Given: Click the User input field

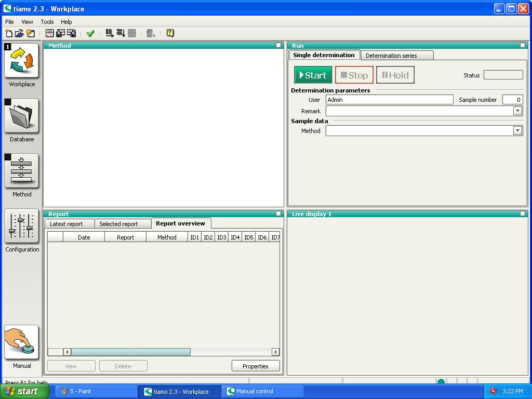Looking at the screenshot, I should 390,99.
